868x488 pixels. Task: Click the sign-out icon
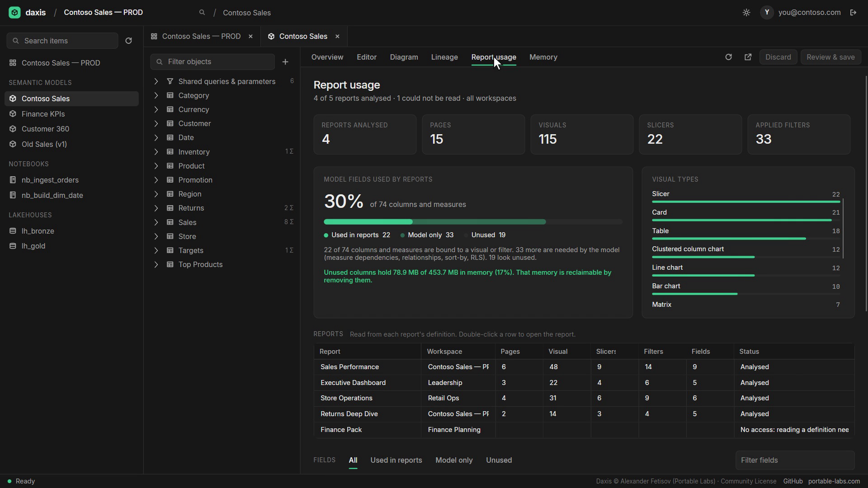point(853,13)
